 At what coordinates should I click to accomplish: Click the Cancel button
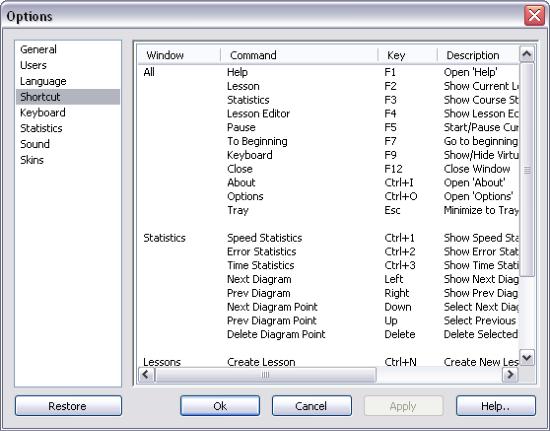311,406
